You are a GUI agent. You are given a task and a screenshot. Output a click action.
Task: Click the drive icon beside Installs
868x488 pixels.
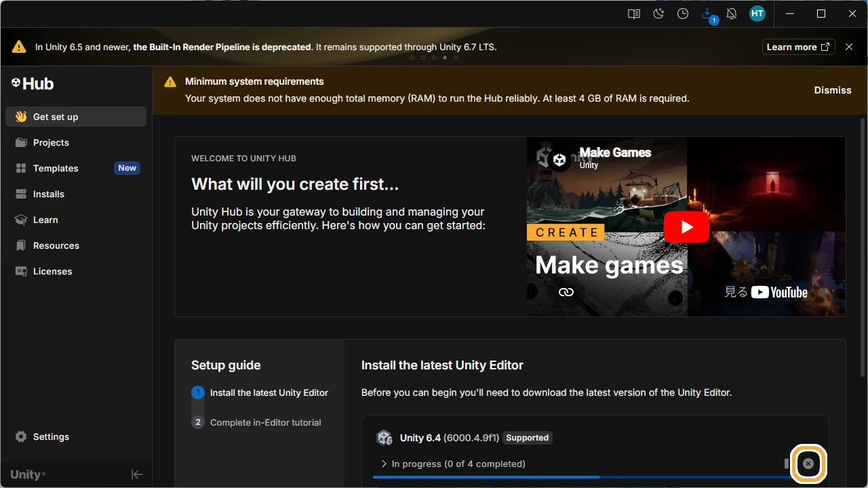[x=21, y=194]
